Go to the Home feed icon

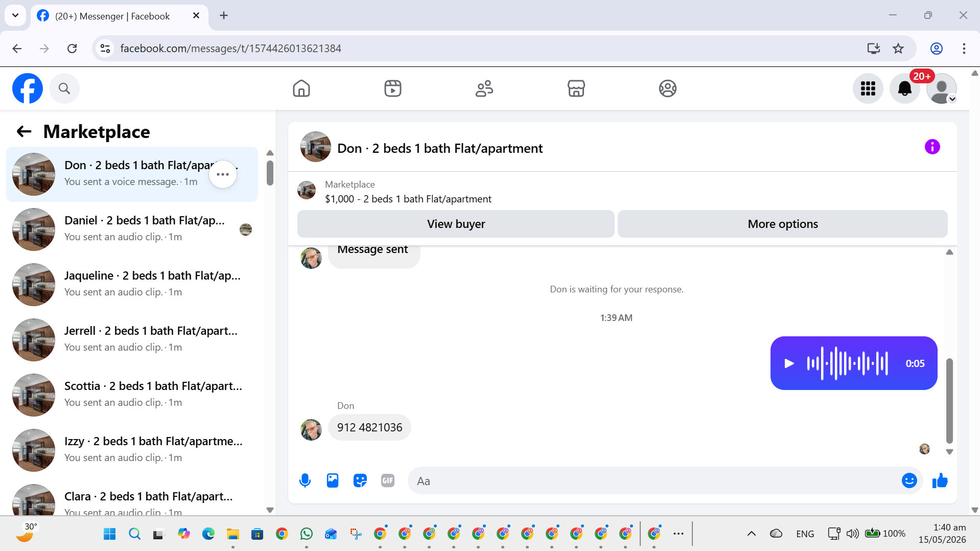[x=301, y=88]
